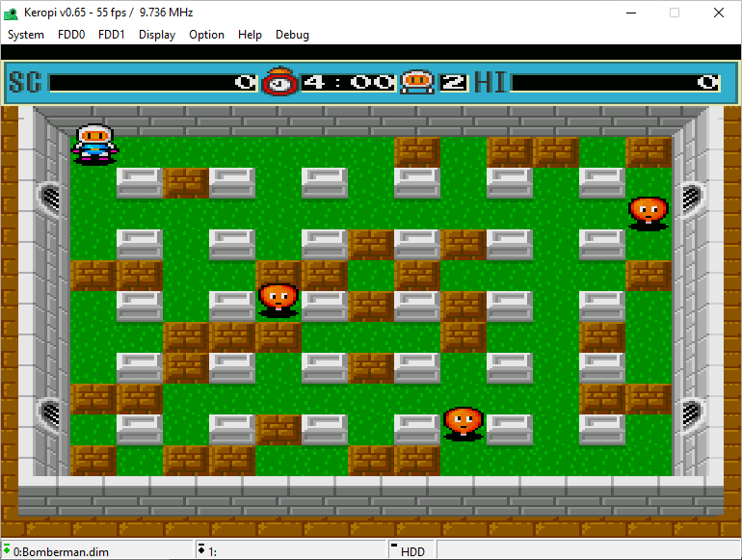Close the Keropi emulator window
Viewport: 742px width, 560px height.
coord(718,13)
